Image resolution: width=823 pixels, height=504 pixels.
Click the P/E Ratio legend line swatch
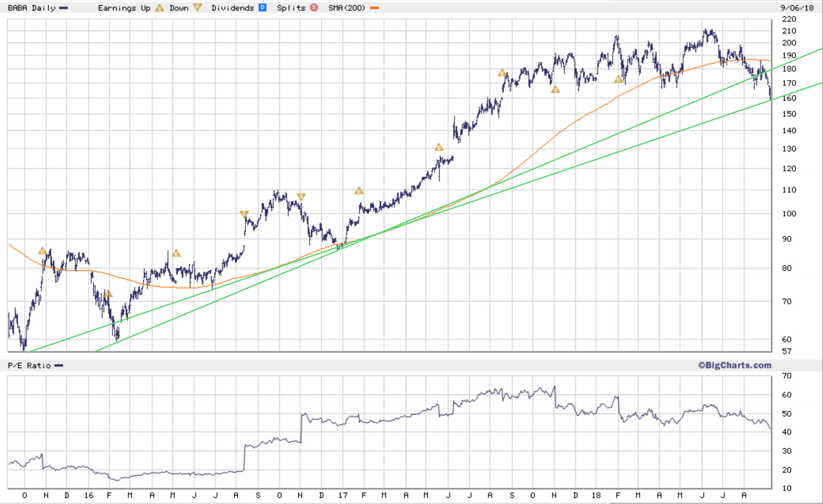tap(59, 366)
